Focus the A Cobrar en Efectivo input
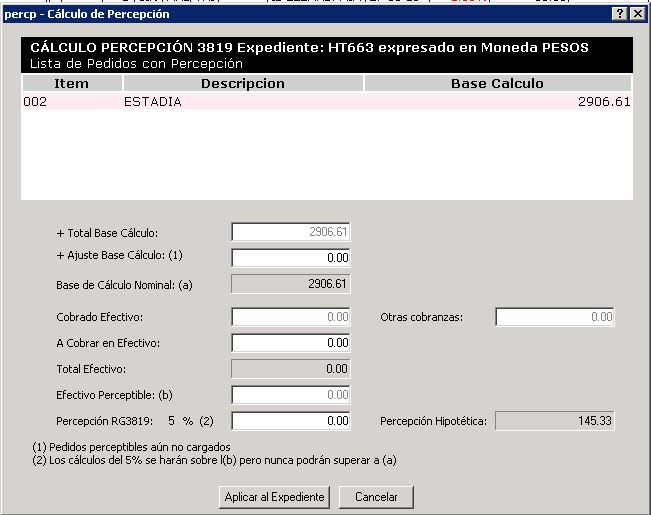The image size is (651, 515). (291, 343)
